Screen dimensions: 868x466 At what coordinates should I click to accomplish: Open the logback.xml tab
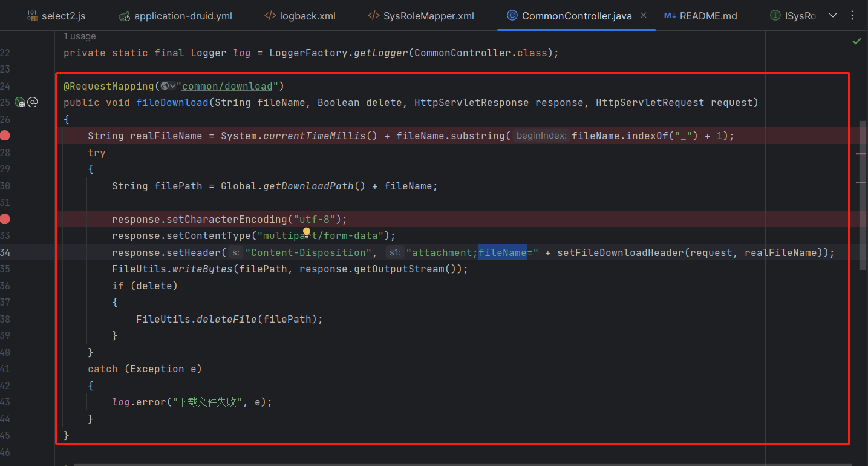pos(300,16)
